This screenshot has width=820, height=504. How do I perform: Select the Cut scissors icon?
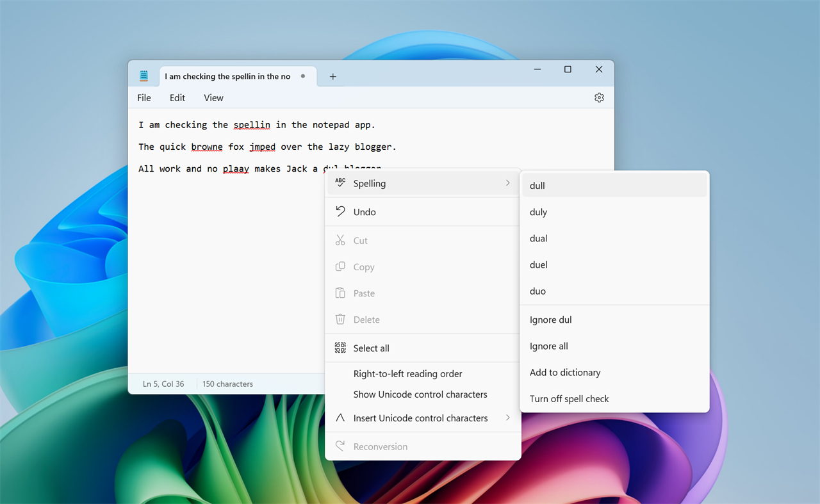point(340,240)
